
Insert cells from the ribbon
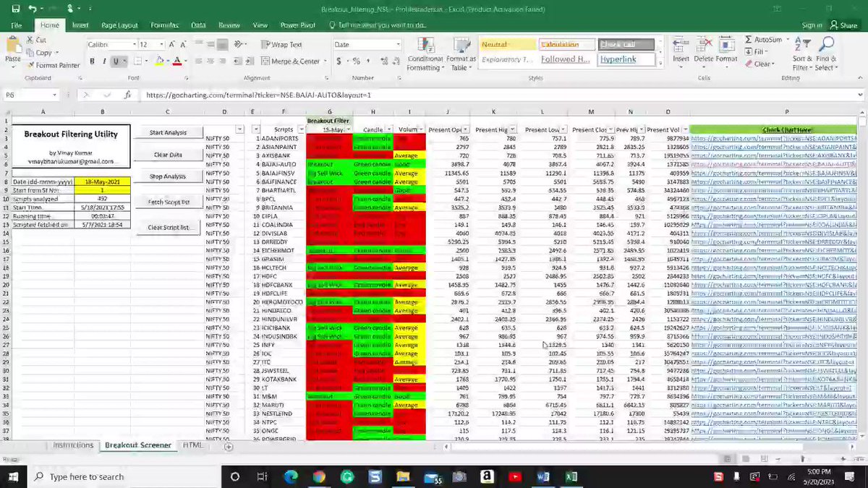pos(681,49)
